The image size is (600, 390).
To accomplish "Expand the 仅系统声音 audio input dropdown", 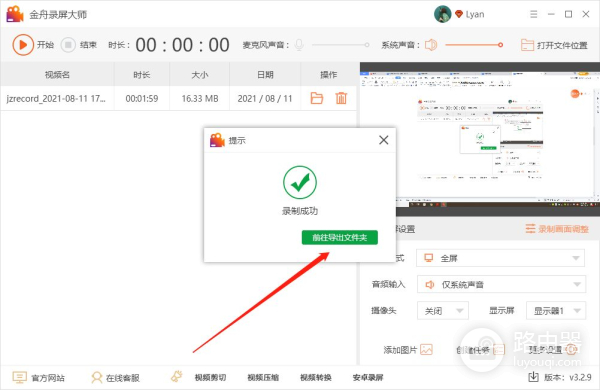I will (x=501, y=284).
